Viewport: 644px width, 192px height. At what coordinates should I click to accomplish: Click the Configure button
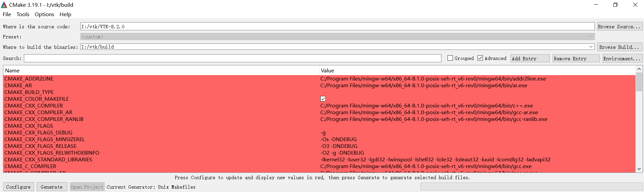(x=19, y=187)
